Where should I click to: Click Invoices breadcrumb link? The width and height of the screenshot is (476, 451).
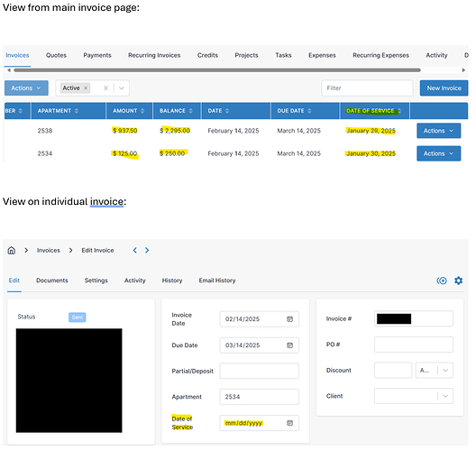click(49, 250)
